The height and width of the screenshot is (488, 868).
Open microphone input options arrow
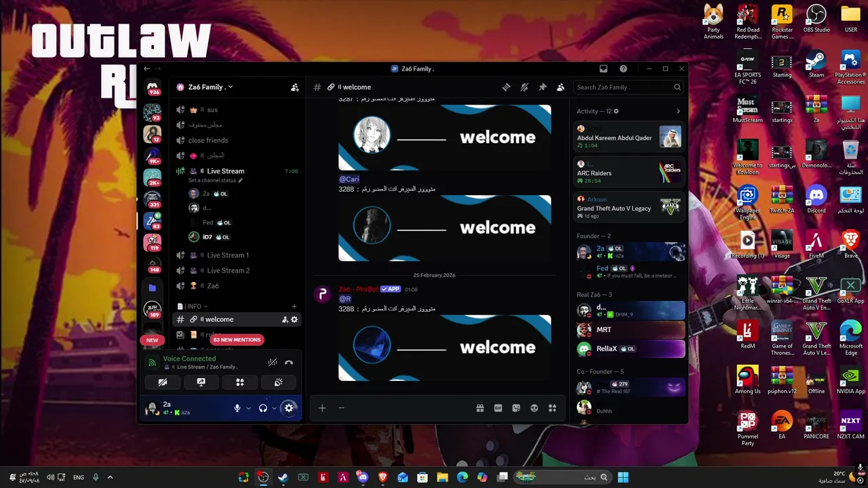[x=248, y=408]
